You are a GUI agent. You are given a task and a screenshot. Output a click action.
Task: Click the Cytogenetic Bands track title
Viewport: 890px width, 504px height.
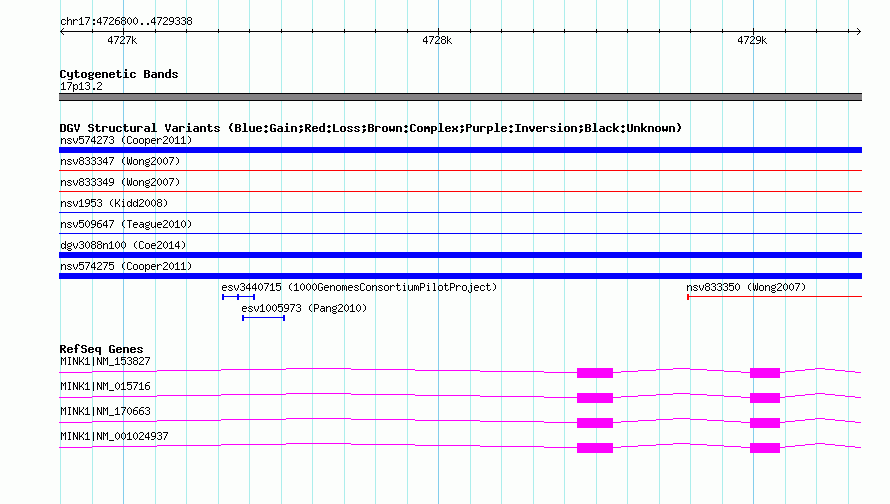[119, 74]
